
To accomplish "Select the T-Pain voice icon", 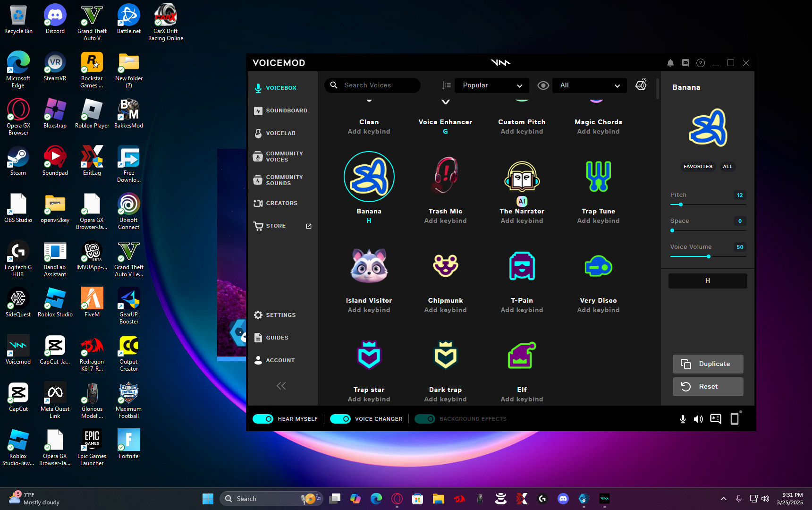I will pyautogui.click(x=522, y=266).
